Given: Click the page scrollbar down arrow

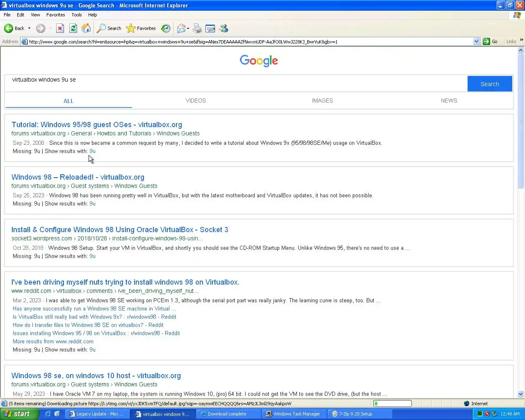Looking at the screenshot, I should [521, 394].
